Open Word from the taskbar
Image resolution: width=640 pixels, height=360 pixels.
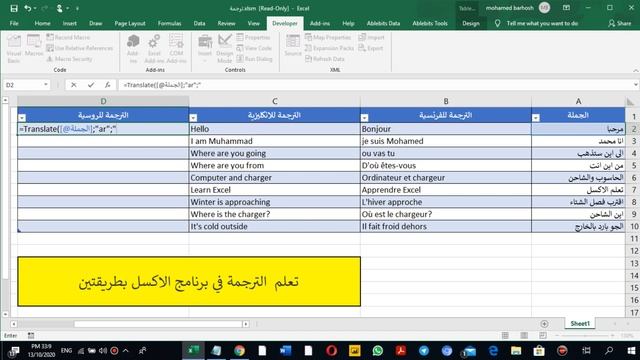click(x=285, y=351)
